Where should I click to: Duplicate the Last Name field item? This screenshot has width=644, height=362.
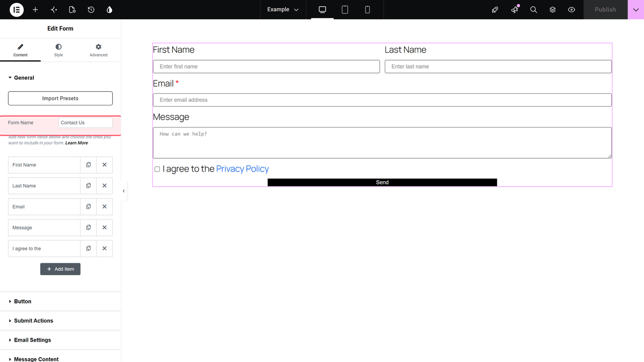pyautogui.click(x=89, y=186)
